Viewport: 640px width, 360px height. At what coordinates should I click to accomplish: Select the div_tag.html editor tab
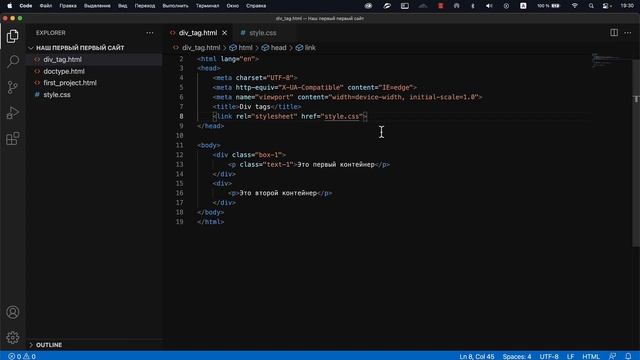pyautogui.click(x=198, y=33)
